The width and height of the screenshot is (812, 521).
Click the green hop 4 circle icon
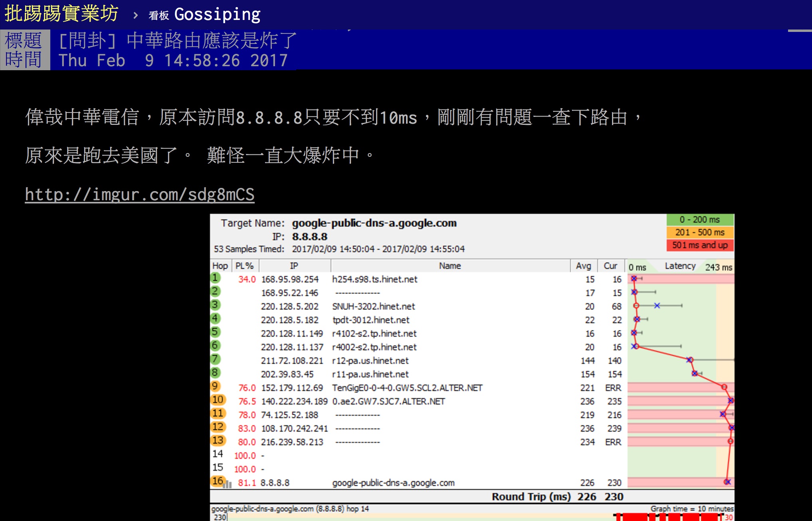(215, 319)
